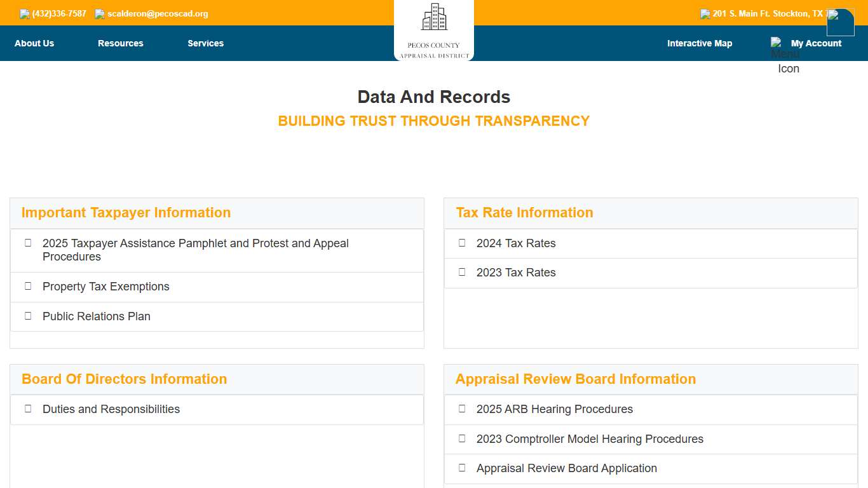Click the document icon next to 2024 Tax Rates
The width and height of the screenshot is (868, 488).
tap(461, 243)
